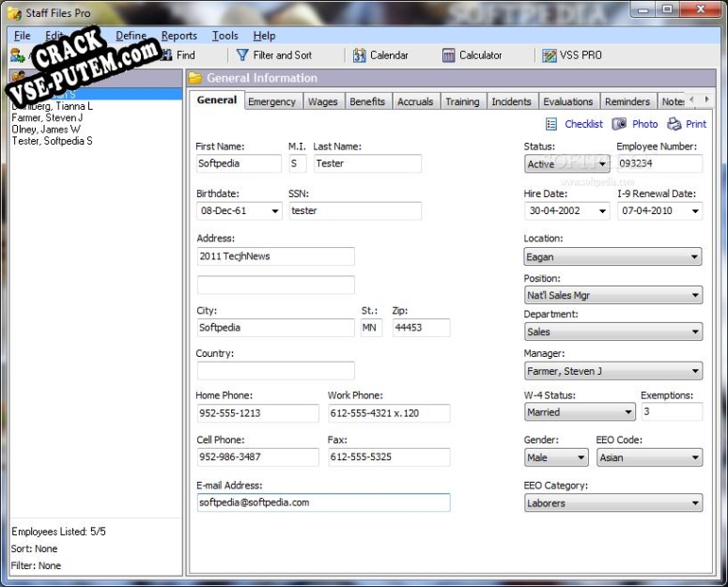This screenshot has height=587, width=728.
Task: Click the Staff Files Pro title bar icon
Action: click(x=14, y=13)
